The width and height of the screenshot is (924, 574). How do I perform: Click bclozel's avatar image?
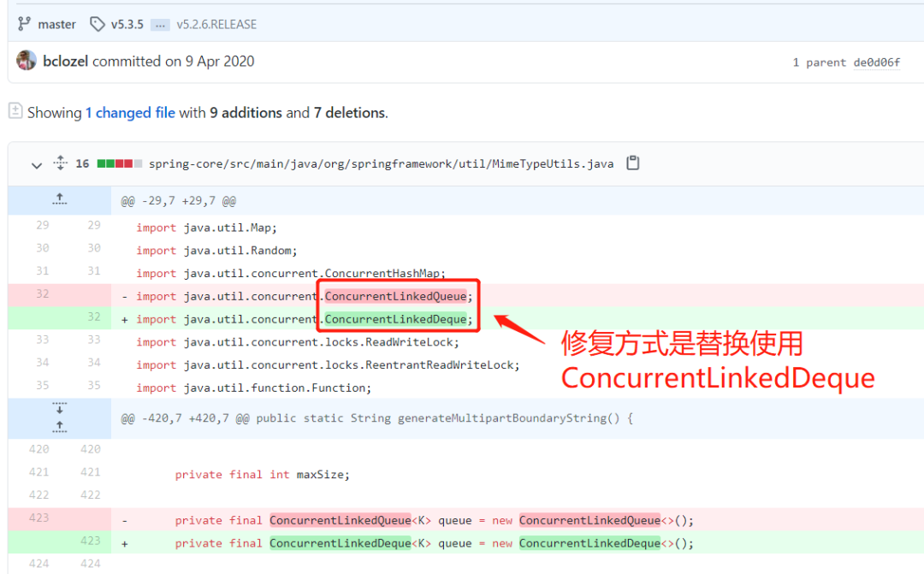[26, 61]
